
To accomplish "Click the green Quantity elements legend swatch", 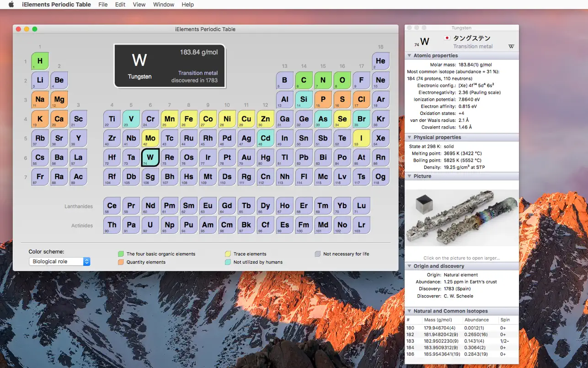I will (x=122, y=261).
